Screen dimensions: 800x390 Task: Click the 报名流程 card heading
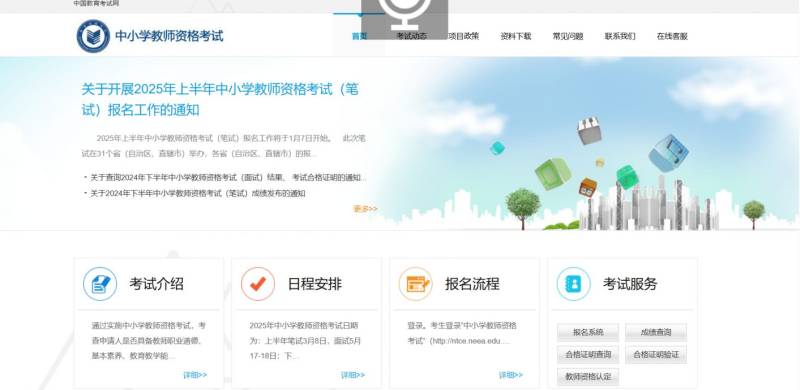472,284
